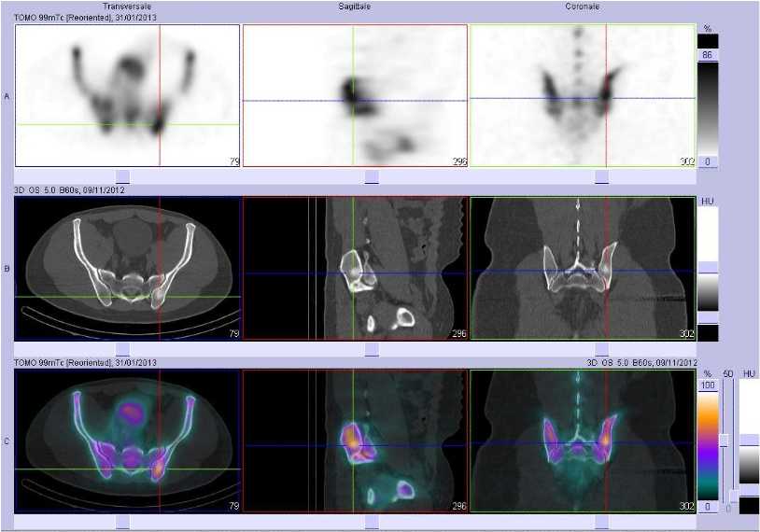
Task: Select the coronal CT view in row B
Action: pos(584,268)
